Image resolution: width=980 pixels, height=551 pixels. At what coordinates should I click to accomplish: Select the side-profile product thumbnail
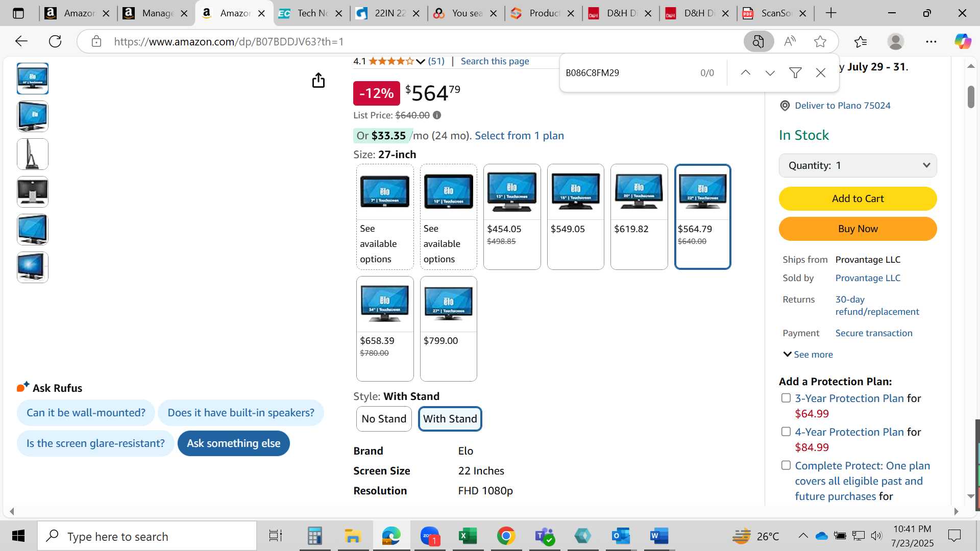[33, 154]
